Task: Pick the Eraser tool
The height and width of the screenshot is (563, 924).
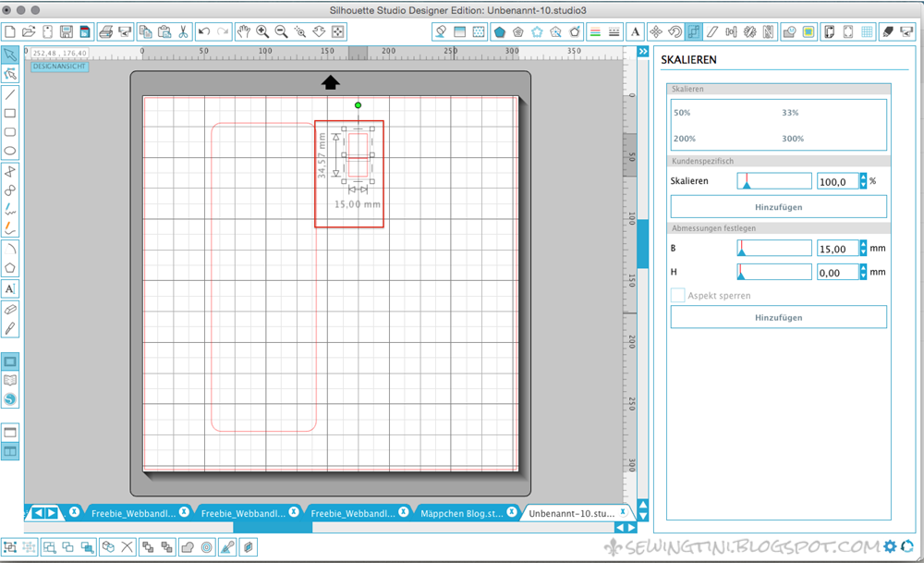Action: coord(10,310)
